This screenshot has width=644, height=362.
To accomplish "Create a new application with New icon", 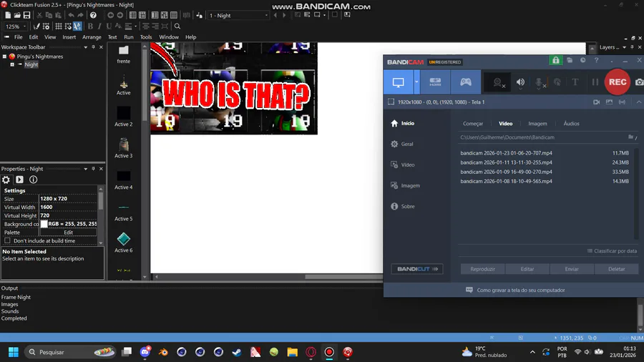I will [8, 15].
